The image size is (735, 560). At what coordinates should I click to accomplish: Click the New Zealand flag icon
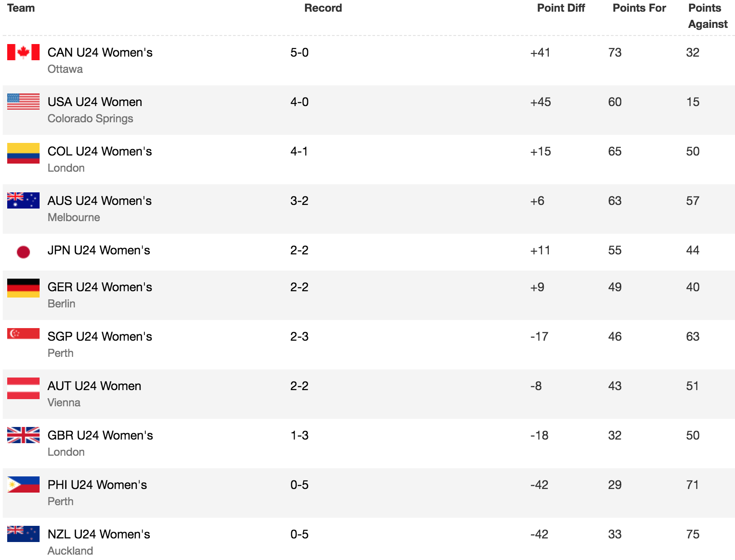coord(23,534)
